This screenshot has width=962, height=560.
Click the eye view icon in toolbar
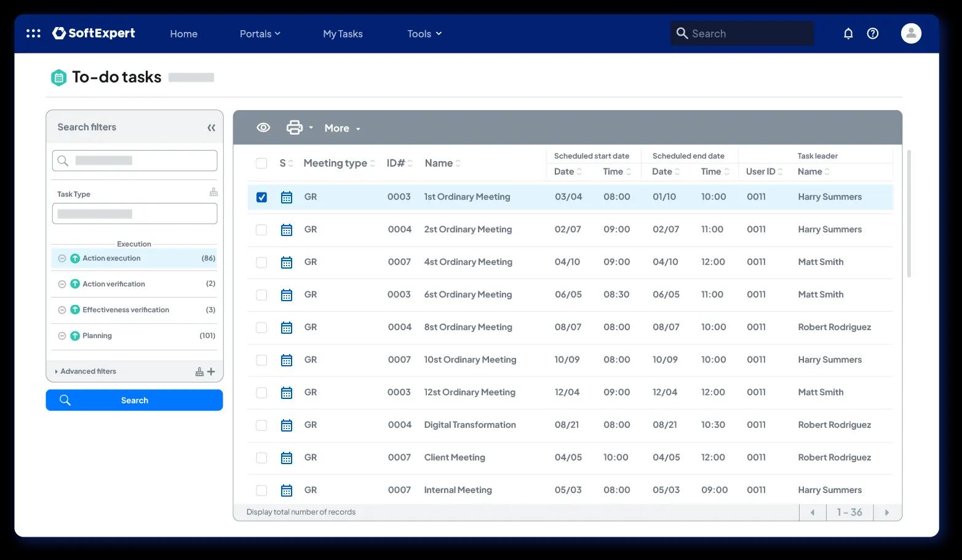pos(263,128)
